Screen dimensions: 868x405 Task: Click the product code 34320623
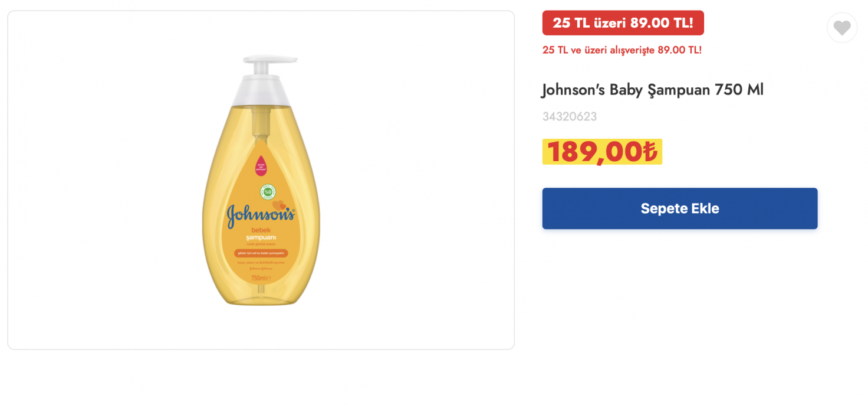pos(569,117)
